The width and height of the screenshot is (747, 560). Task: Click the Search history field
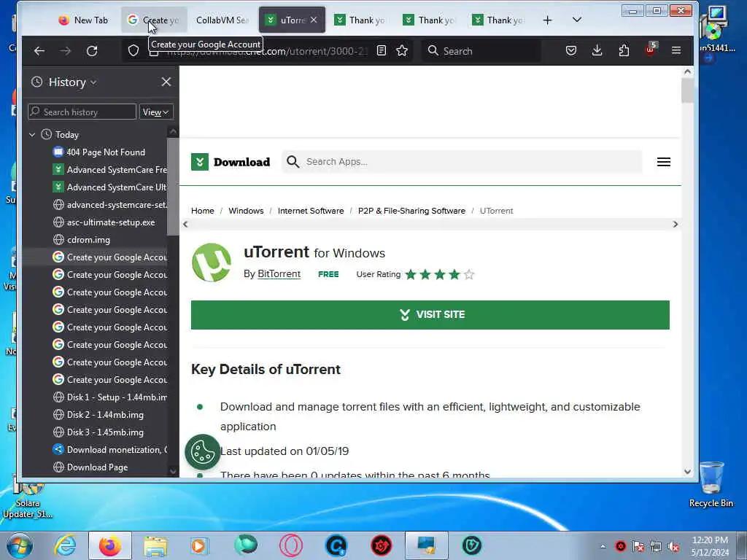click(x=82, y=112)
